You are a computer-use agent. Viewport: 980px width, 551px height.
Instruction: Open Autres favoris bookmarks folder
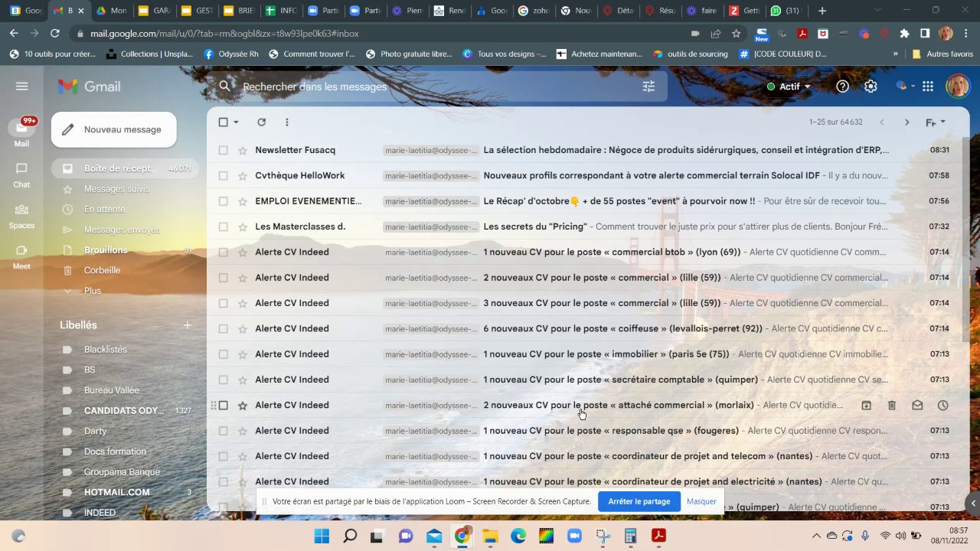coord(942,54)
